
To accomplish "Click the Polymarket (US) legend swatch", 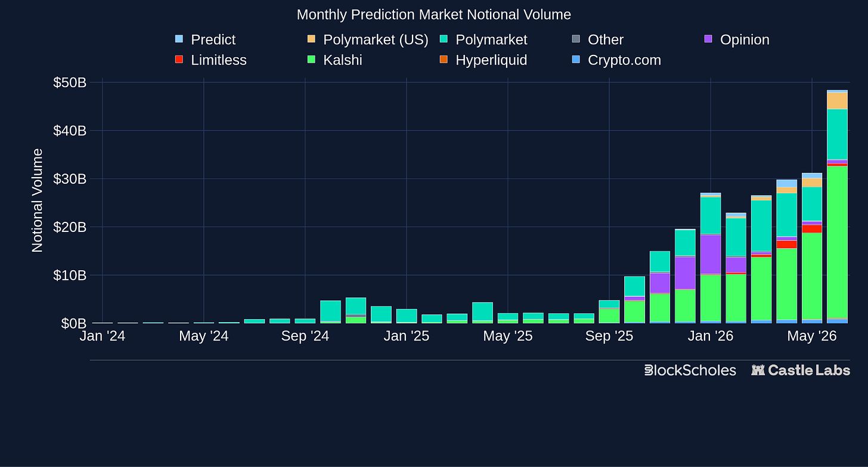I will [x=311, y=39].
